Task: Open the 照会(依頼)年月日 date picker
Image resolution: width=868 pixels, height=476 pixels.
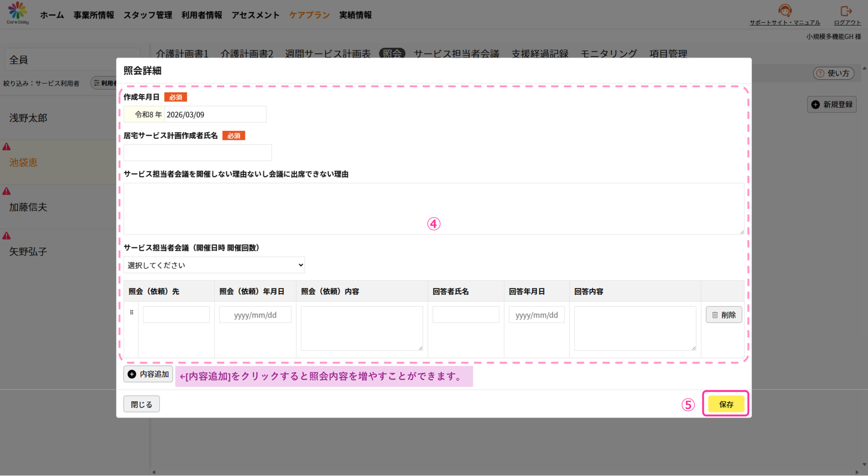Action: tap(255, 315)
